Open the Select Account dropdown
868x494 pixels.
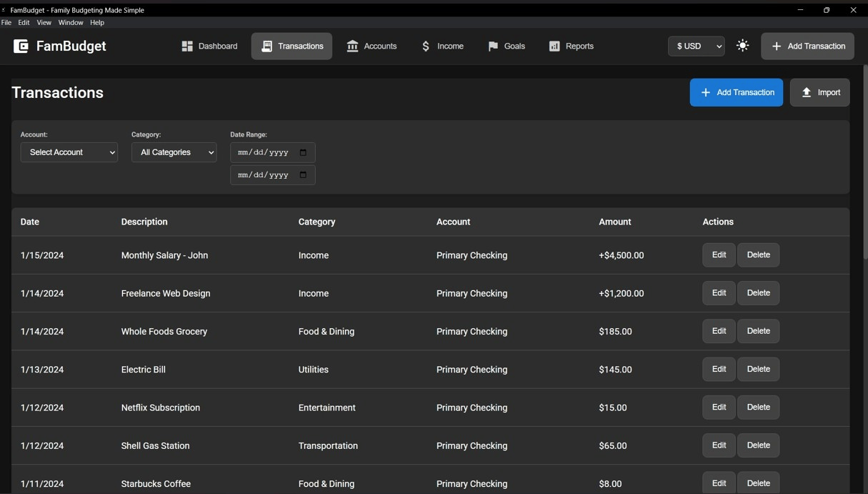69,152
